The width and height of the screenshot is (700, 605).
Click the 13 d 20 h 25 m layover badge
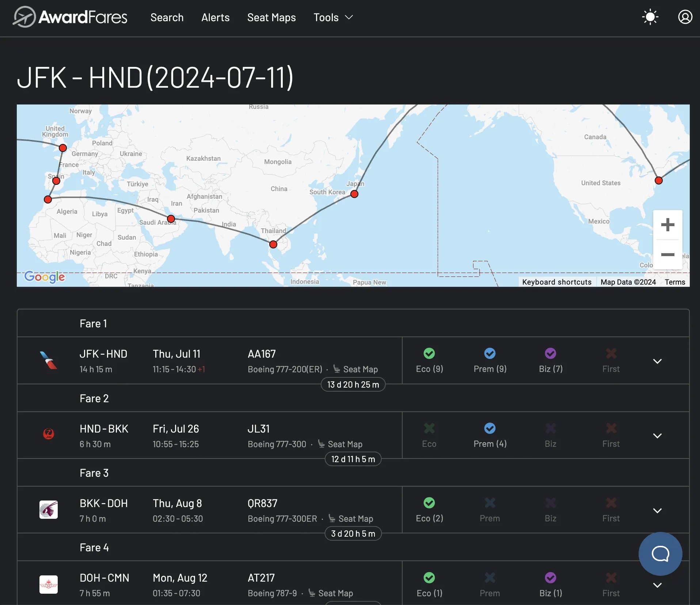coord(353,385)
